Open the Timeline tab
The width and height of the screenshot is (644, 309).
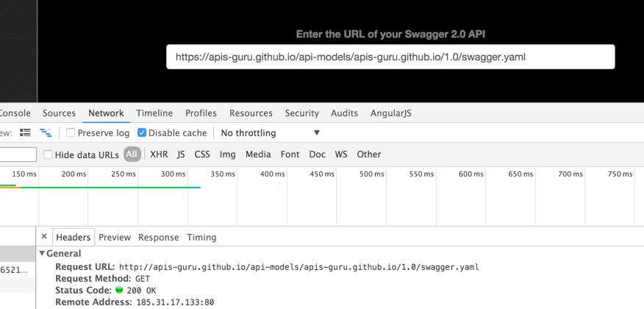154,113
